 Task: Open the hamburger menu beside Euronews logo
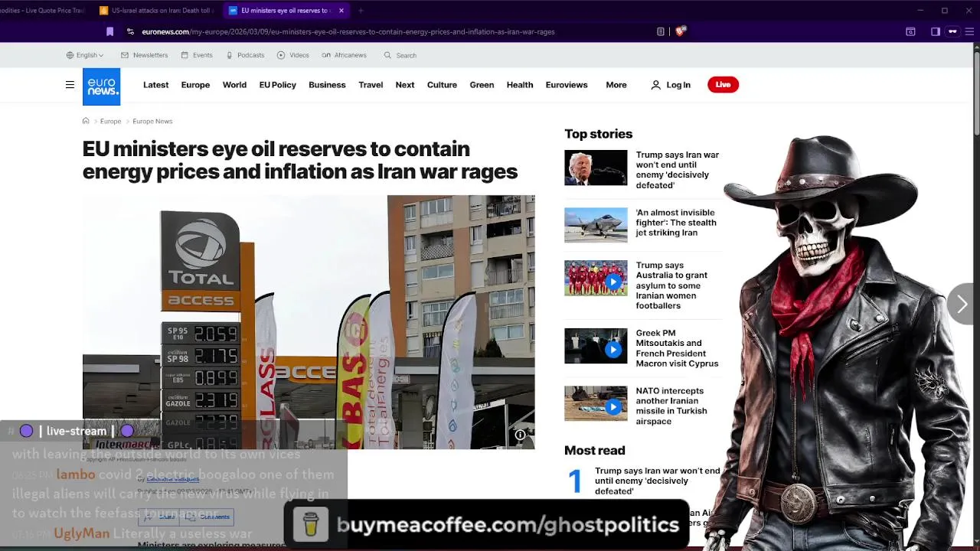pyautogui.click(x=70, y=85)
